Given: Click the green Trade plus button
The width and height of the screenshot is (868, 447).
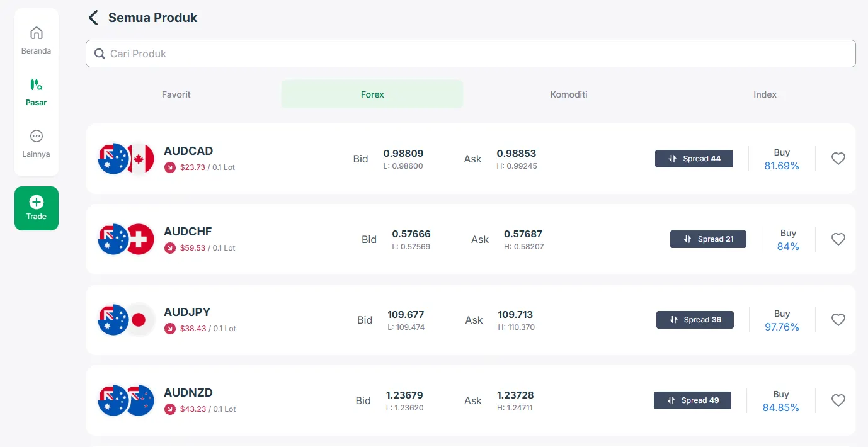Looking at the screenshot, I should tap(37, 208).
